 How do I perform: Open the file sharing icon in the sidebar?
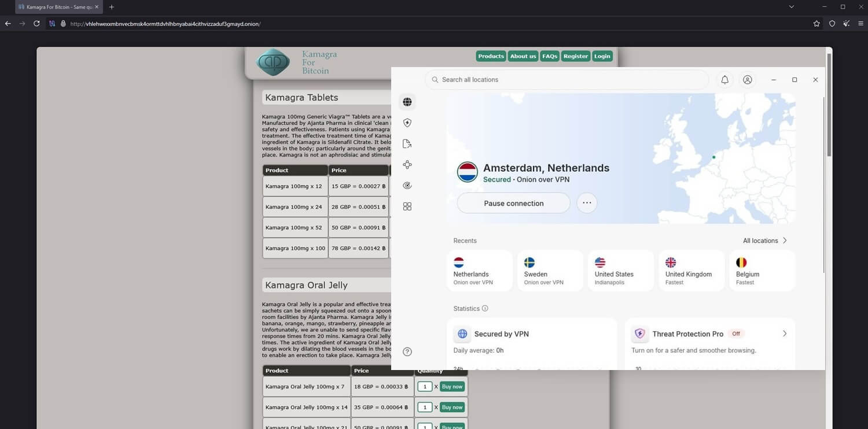[407, 144]
